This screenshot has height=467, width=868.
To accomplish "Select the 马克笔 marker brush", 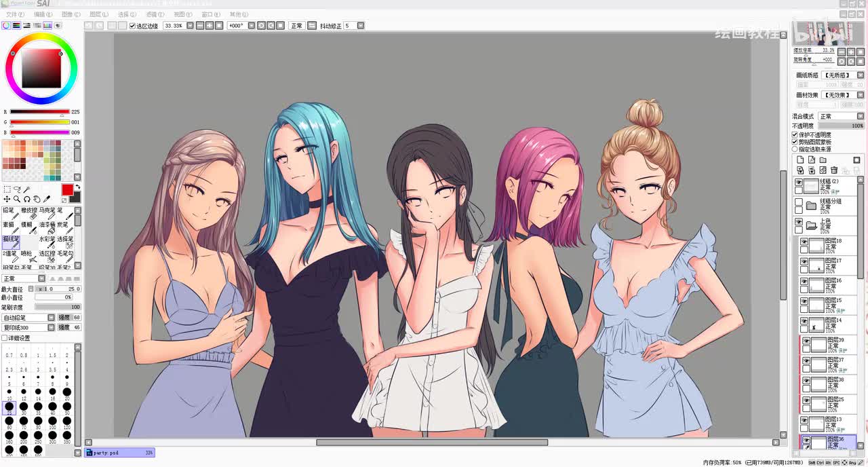I will (x=47, y=213).
